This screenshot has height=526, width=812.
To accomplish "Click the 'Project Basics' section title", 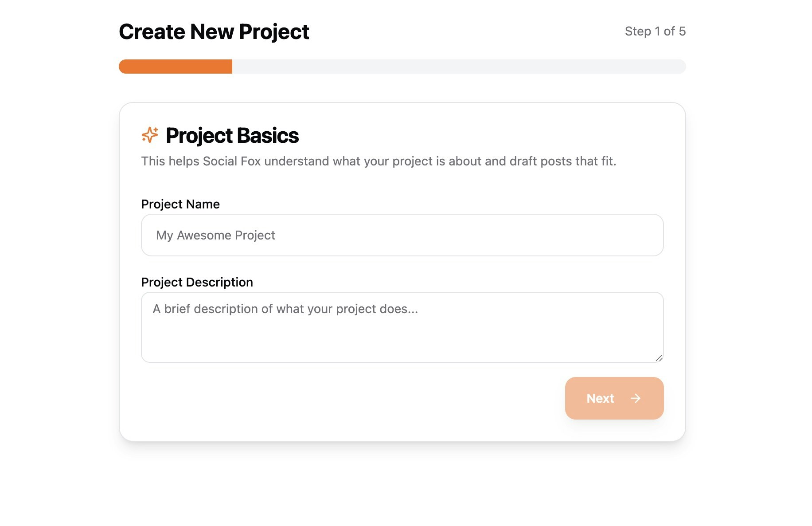I will 232,135.
